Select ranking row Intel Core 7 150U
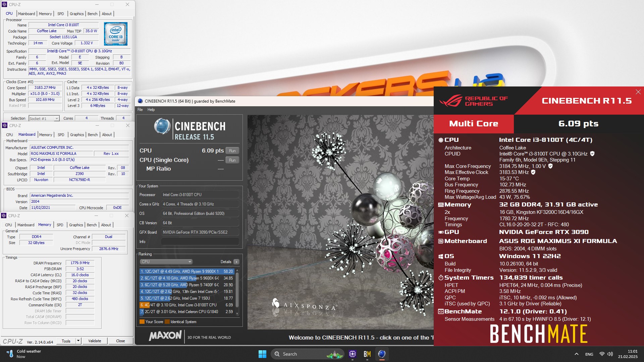644x362 pixels. pyautogui.click(x=187, y=298)
